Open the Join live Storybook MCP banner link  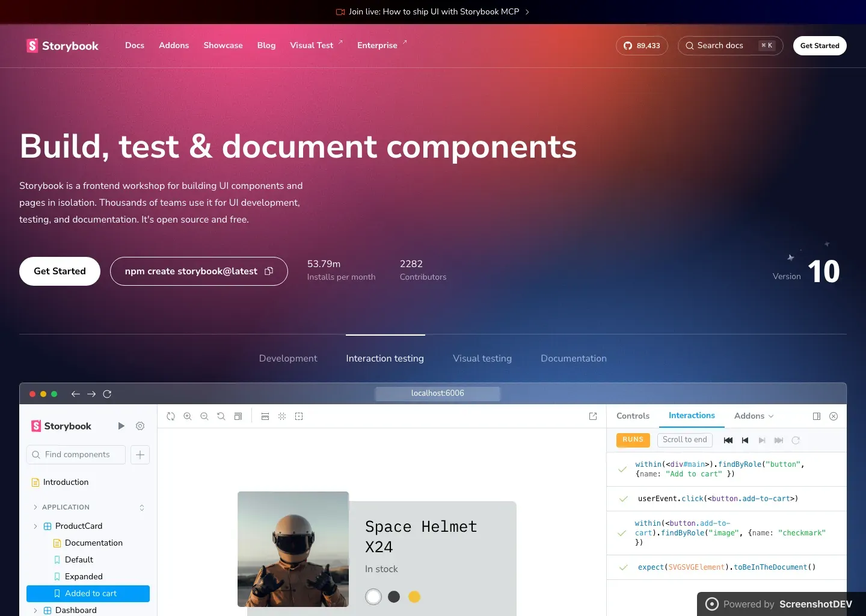(x=433, y=11)
